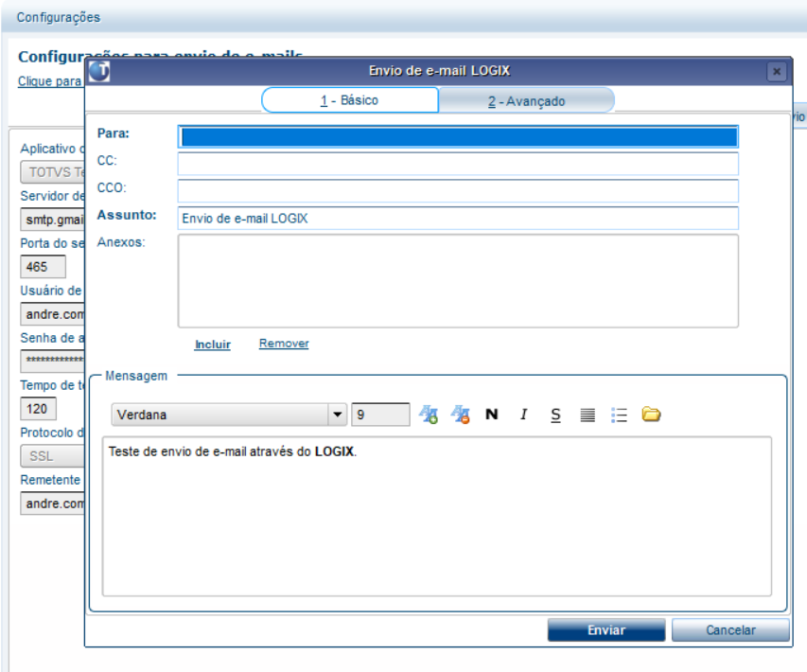Open the Verdana font dropdown arrow
Screen dimensions: 807x672
tap(338, 415)
